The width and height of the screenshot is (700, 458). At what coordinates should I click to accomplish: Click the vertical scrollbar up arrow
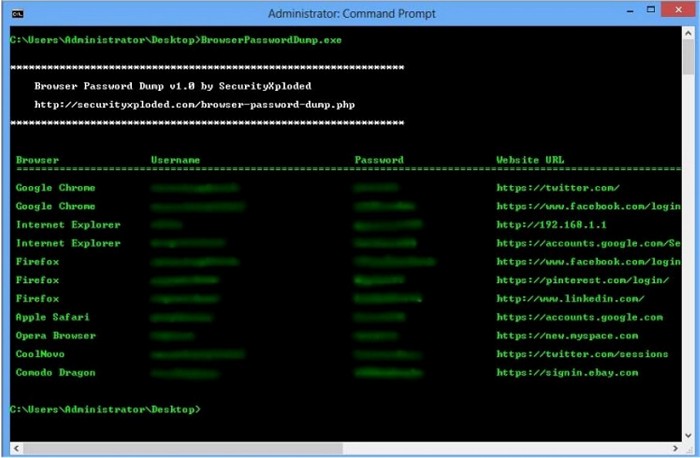[x=688, y=33]
